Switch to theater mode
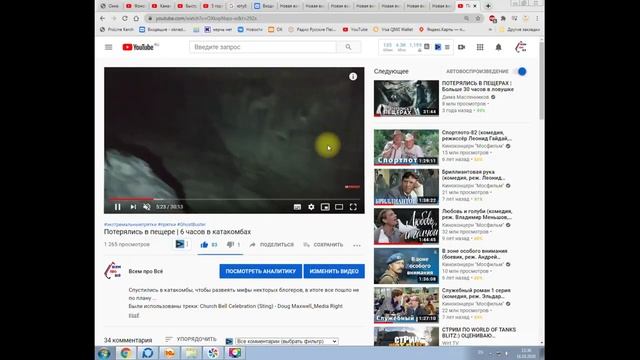 click(x=339, y=207)
